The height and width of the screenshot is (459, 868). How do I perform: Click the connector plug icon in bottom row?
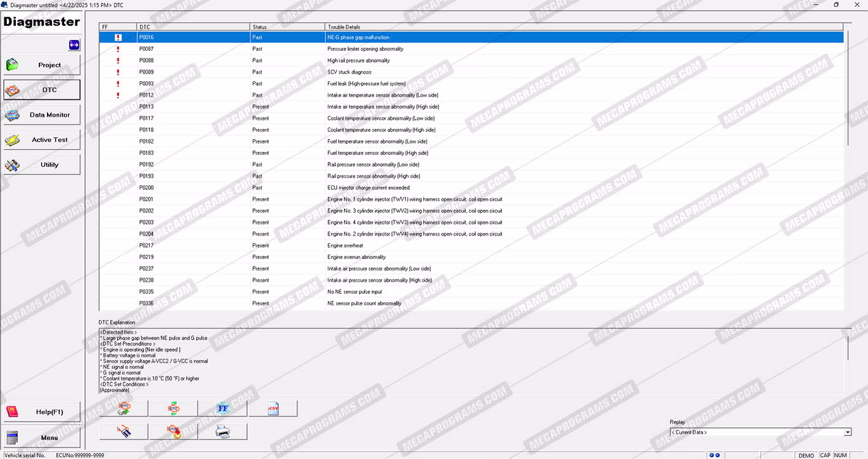(124, 432)
